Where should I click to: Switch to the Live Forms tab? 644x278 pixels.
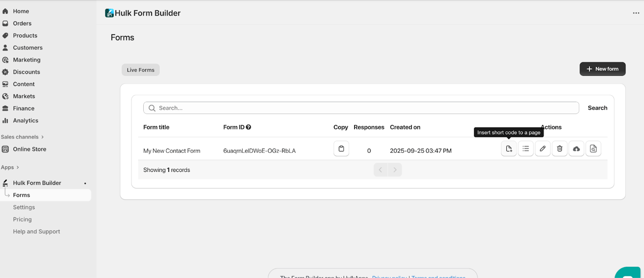[x=140, y=70]
